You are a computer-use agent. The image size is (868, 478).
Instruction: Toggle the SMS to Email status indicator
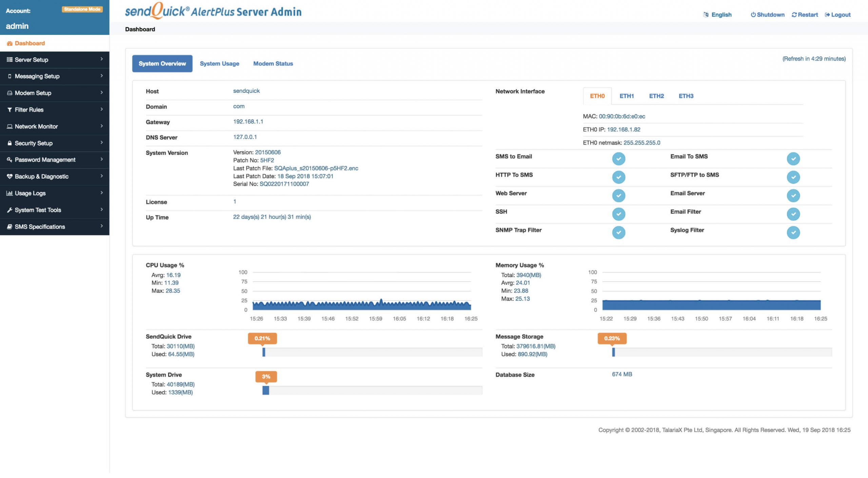(619, 158)
